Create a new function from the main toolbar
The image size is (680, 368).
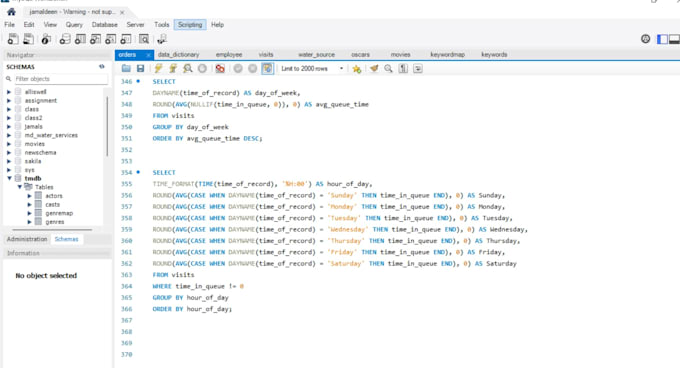pos(126,39)
